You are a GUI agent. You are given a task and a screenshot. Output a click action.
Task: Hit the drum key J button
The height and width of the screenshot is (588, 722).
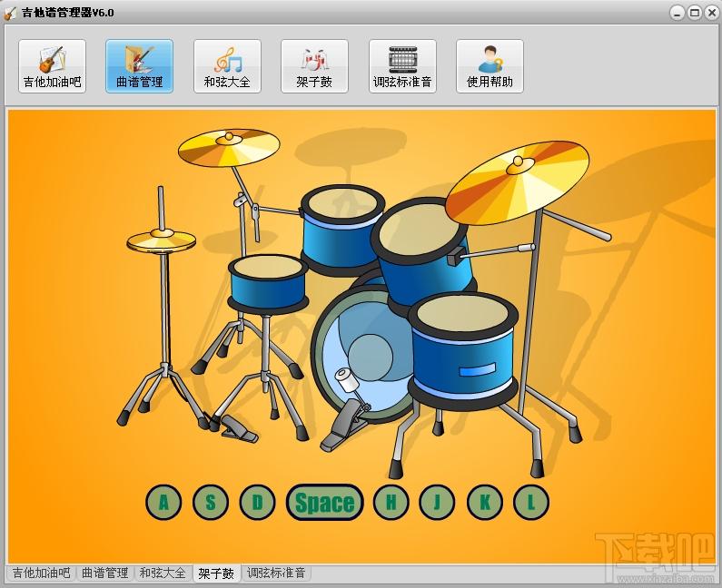pos(437,502)
